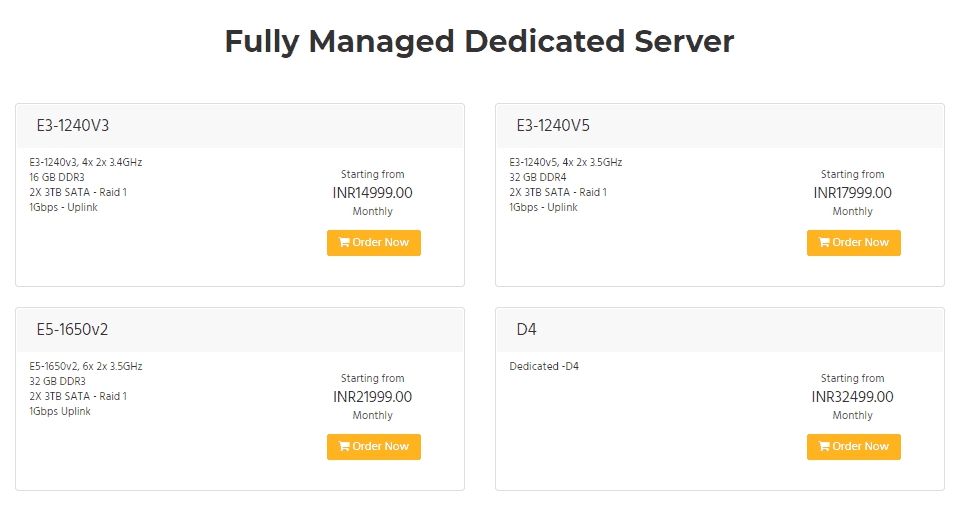Click the Dedicated -D4 description text
This screenshot has height=508, width=959.
pyautogui.click(x=544, y=366)
